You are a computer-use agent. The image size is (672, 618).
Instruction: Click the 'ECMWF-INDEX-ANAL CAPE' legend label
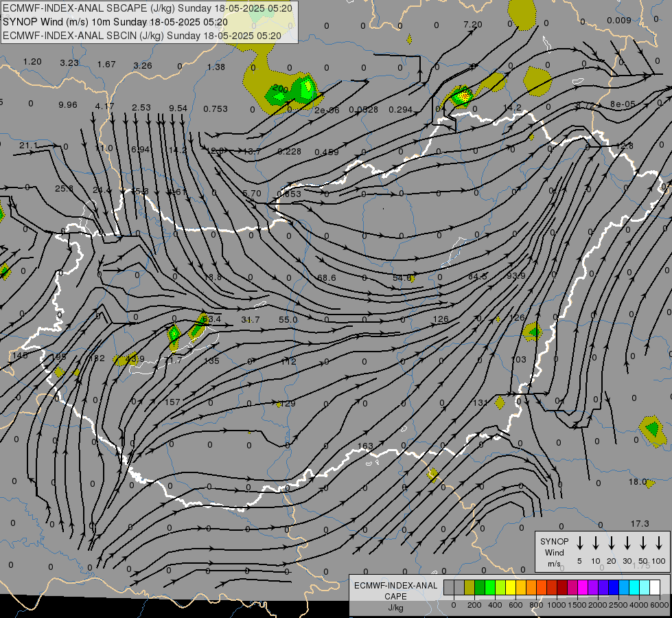coord(395,591)
